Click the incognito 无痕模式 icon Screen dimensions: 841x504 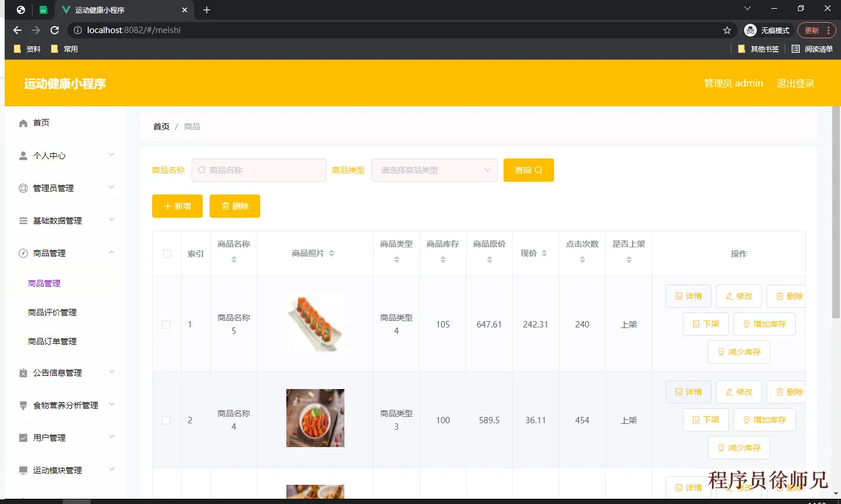(750, 30)
